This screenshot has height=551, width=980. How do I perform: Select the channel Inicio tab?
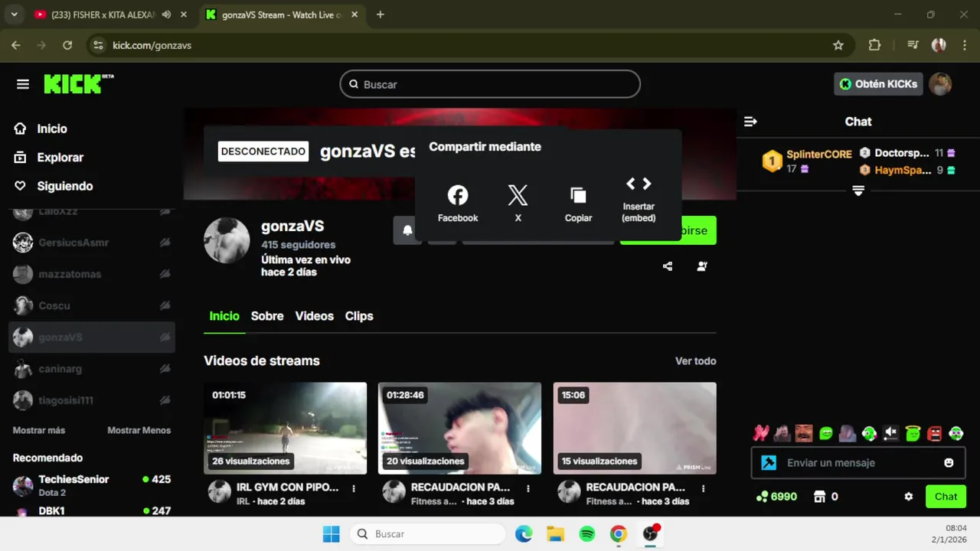[224, 316]
